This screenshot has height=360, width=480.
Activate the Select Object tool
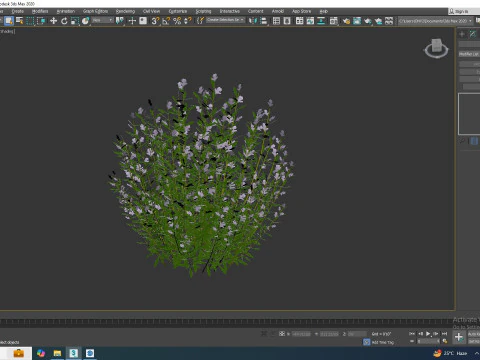[9, 21]
